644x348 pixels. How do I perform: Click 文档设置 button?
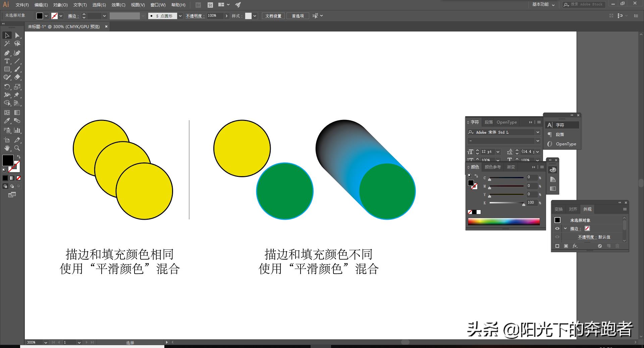click(273, 16)
